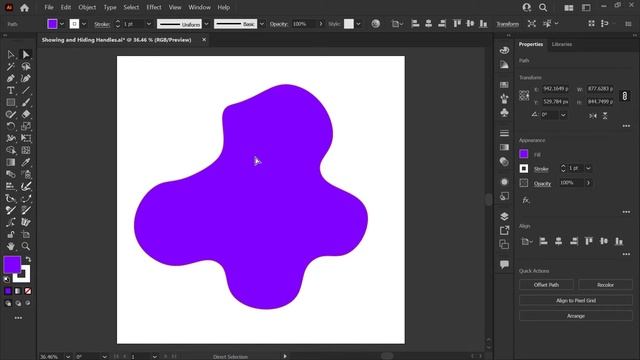Flip along horizontal axis in Transform
640x360 pixels.
pos(593,116)
